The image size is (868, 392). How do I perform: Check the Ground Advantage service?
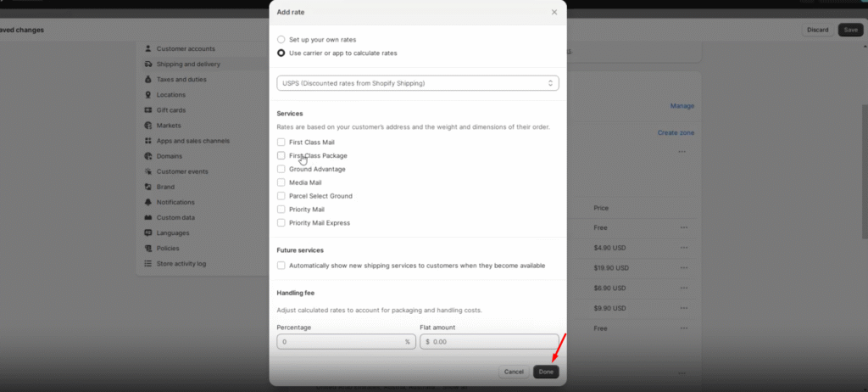click(x=281, y=169)
